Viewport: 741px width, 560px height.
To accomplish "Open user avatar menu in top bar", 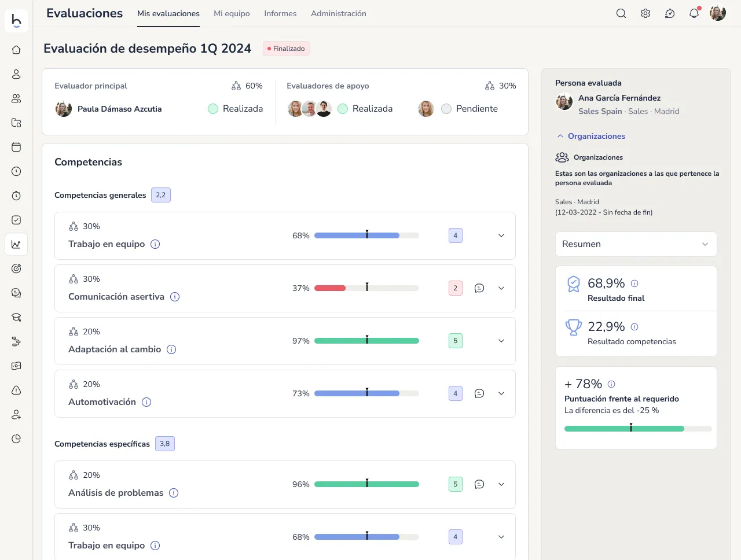I will pos(718,13).
